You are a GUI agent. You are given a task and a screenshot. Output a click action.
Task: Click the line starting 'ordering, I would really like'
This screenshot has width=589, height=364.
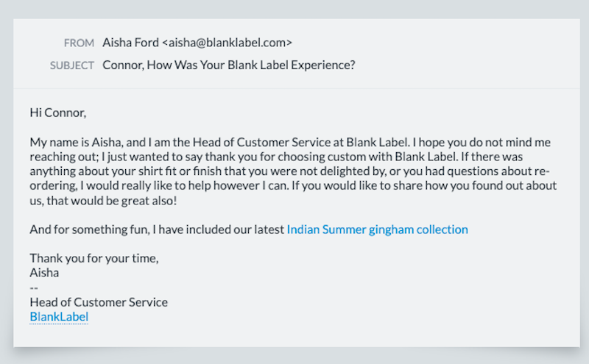click(x=293, y=185)
